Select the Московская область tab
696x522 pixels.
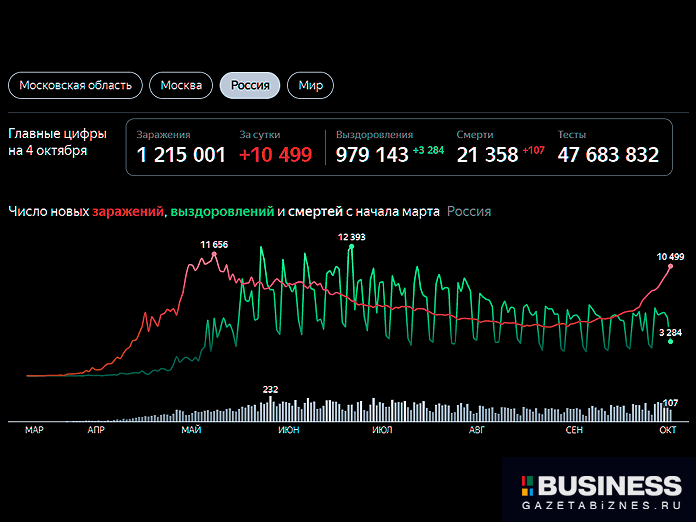click(x=75, y=85)
